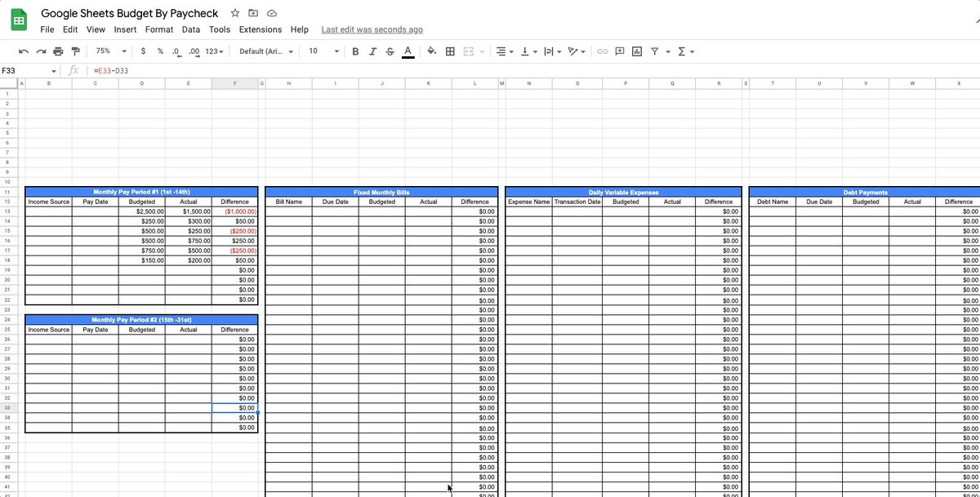Open the 75% zoom dropdown
Screen dimensions: 980x497
(x=111, y=51)
